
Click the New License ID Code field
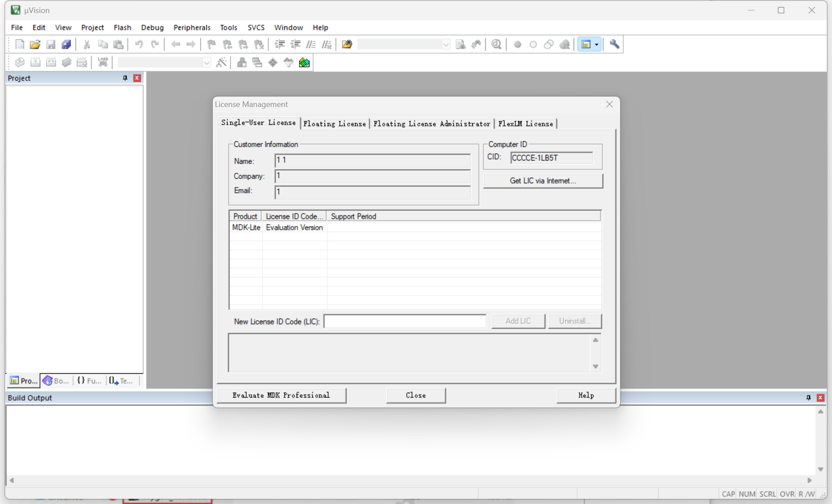coord(405,321)
